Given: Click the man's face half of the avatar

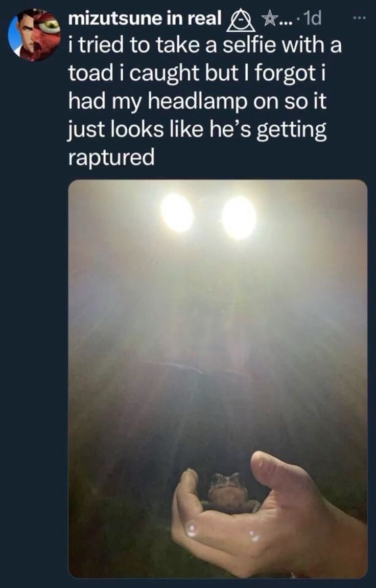Looking at the screenshot, I should click(22, 34).
